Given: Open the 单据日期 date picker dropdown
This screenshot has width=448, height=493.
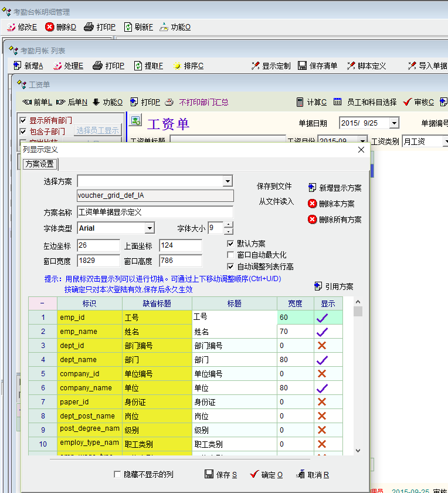Looking at the screenshot, I should (x=393, y=123).
